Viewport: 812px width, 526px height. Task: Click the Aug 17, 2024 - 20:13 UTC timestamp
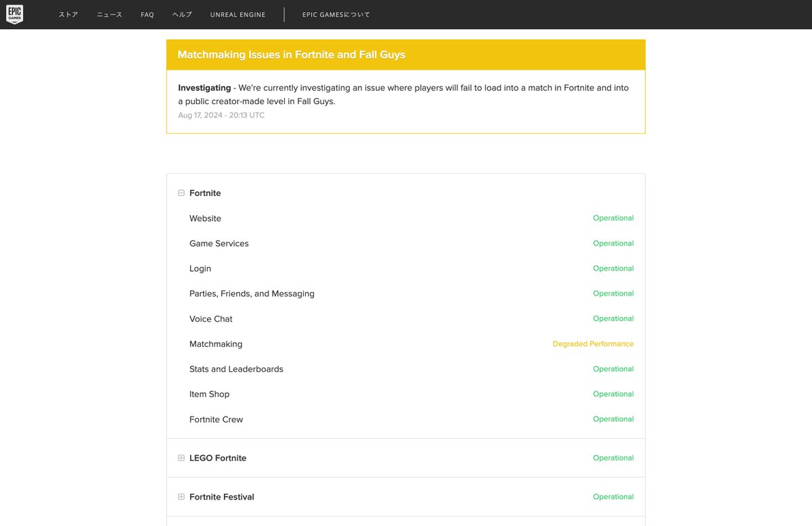coord(221,115)
